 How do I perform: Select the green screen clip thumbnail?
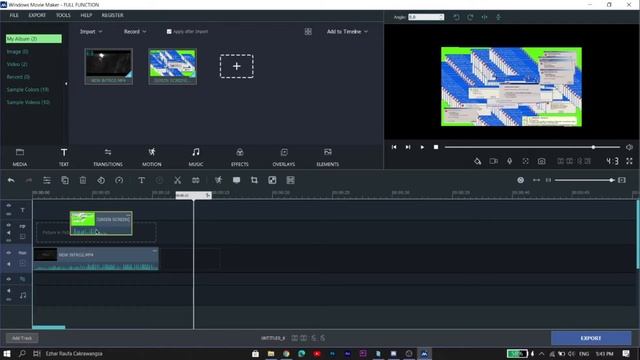point(172,67)
